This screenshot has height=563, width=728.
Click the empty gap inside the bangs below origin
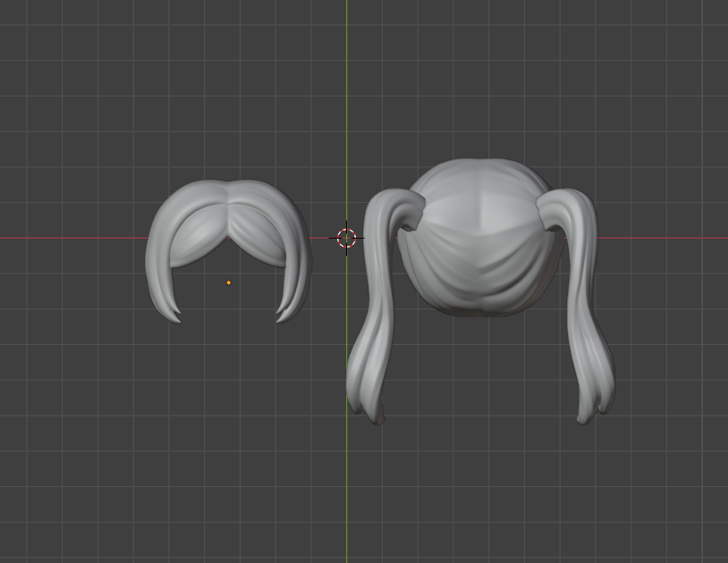pyautogui.click(x=229, y=304)
